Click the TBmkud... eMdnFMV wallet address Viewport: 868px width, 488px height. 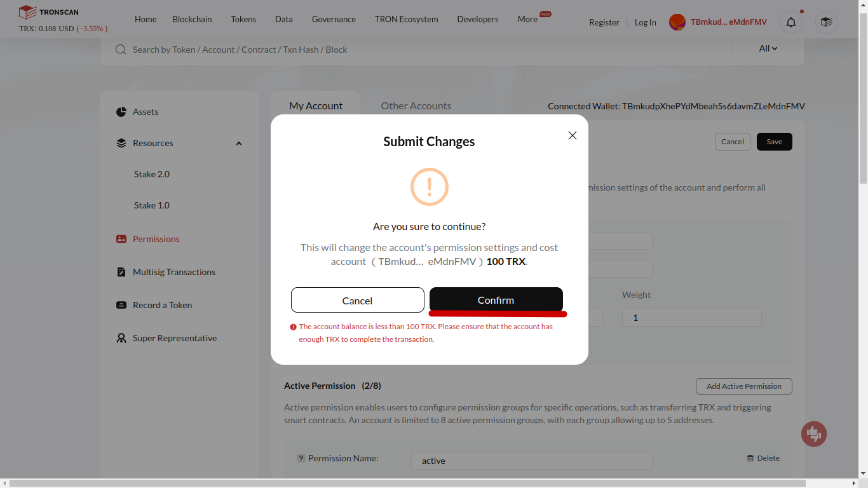click(x=729, y=22)
